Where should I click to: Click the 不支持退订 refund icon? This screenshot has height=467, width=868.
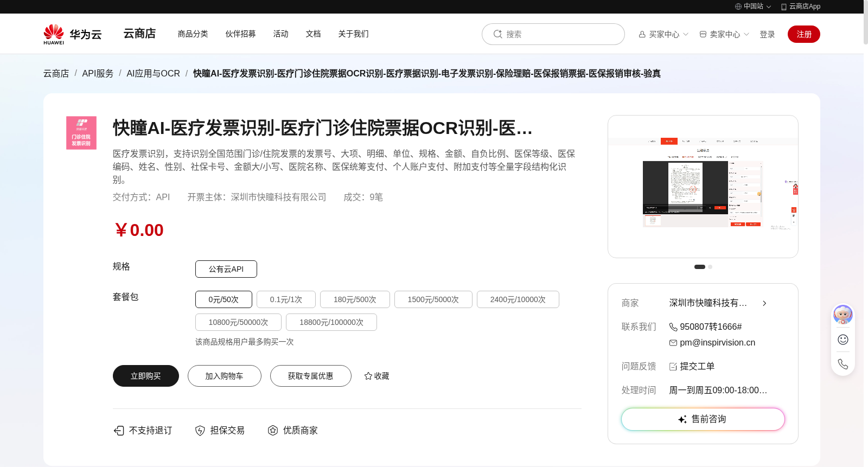(119, 431)
